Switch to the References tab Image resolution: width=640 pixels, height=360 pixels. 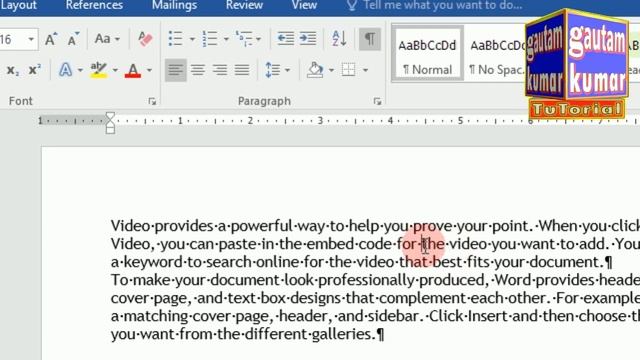pos(94,5)
